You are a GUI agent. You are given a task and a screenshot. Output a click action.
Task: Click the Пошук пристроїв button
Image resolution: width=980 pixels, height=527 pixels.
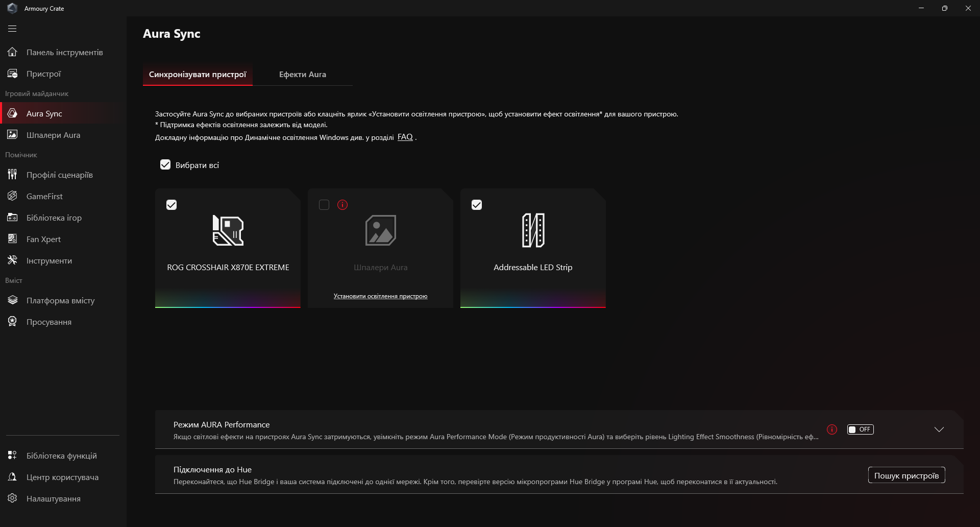click(x=906, y=475)
